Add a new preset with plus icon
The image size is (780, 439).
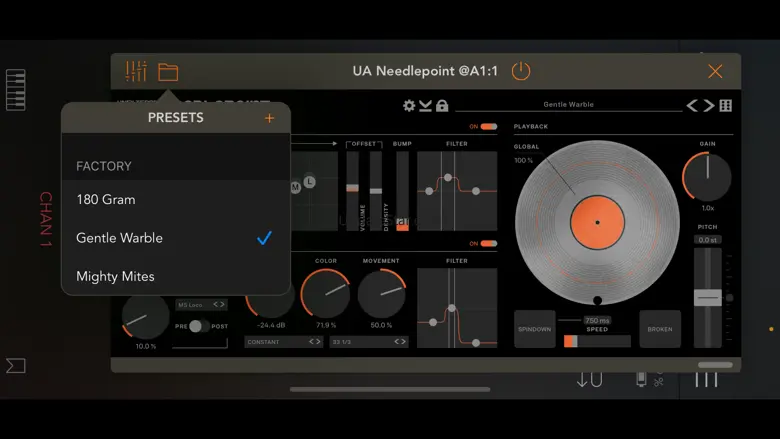pos(269,118)
